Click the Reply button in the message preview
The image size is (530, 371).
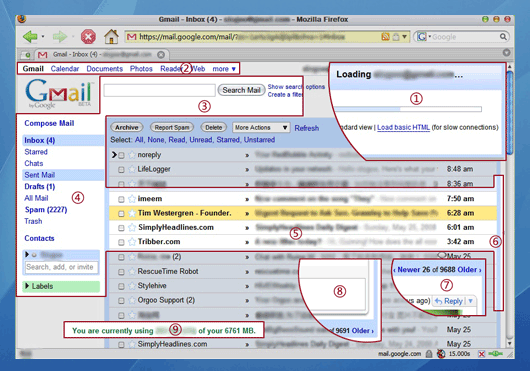pyautogui.click(x=449, y=301)
